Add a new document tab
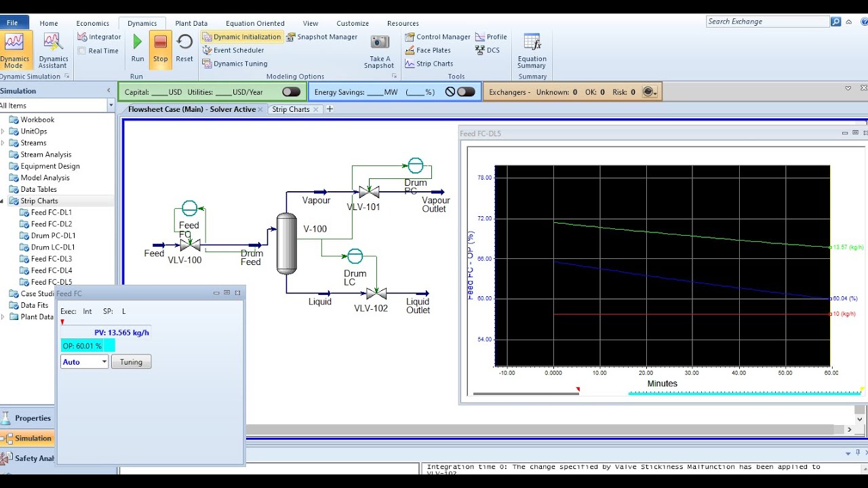The height and width of the screenshot is (488, 868). pos(330,109)
